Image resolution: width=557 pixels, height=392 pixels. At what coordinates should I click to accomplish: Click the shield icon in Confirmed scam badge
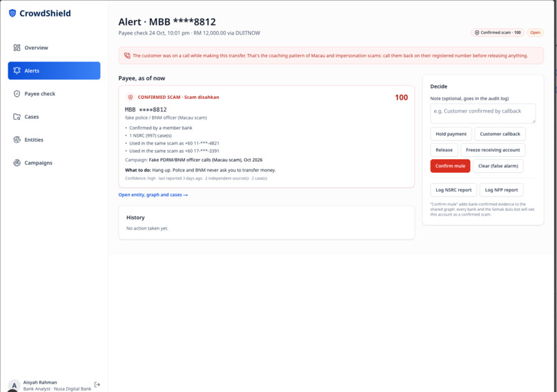pos(477,32)
